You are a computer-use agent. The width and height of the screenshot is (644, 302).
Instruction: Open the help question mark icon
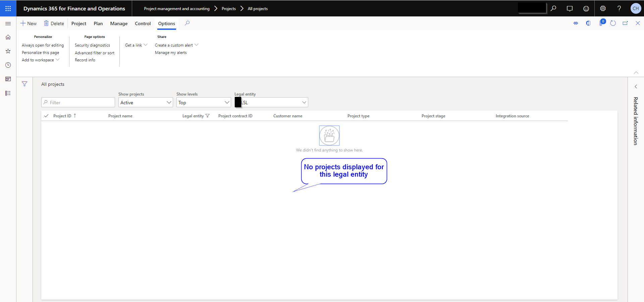point(619,8)
